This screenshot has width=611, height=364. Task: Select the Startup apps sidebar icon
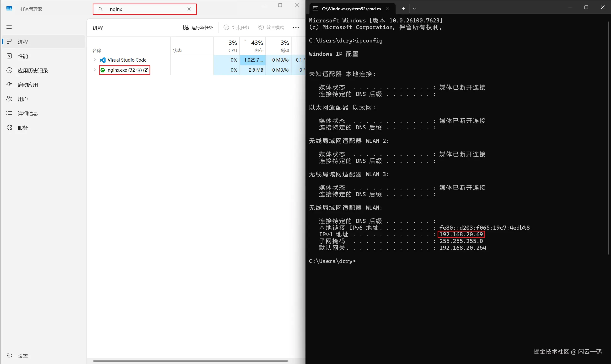[9, 85]
